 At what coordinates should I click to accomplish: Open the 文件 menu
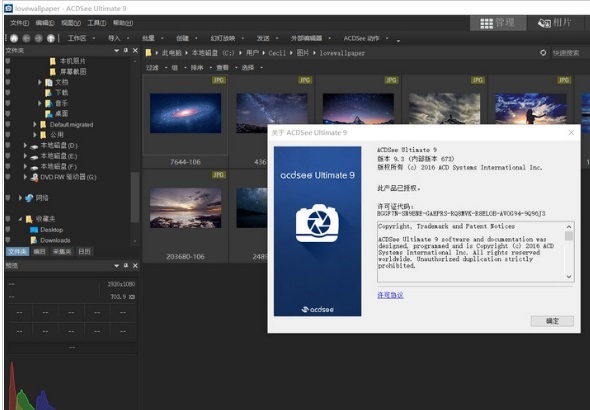tap(19, 23)
